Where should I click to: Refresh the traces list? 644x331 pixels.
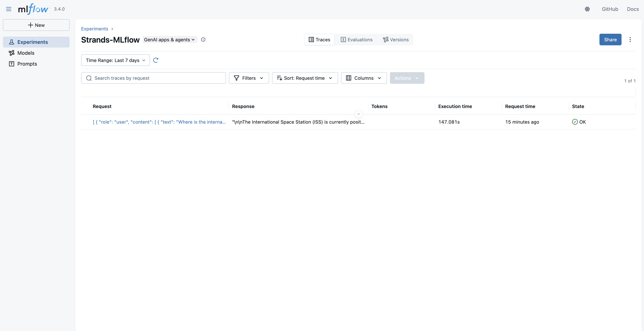click(x=156, y=60)
